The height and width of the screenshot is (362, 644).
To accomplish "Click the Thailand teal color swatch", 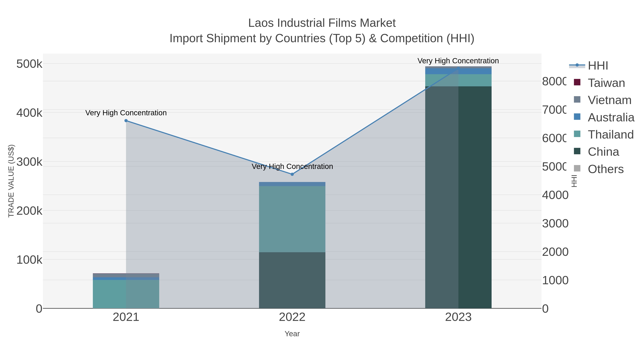I will [x=577, y=134].
